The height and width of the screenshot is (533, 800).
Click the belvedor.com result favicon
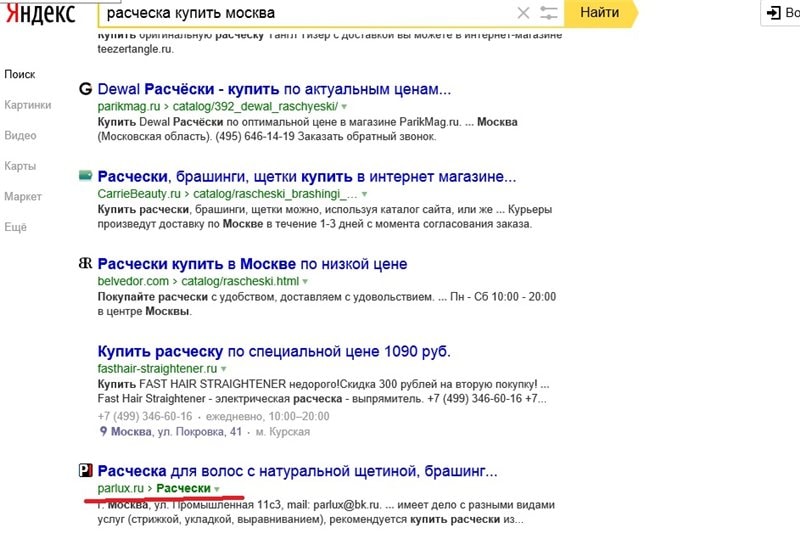coord(85,264)
